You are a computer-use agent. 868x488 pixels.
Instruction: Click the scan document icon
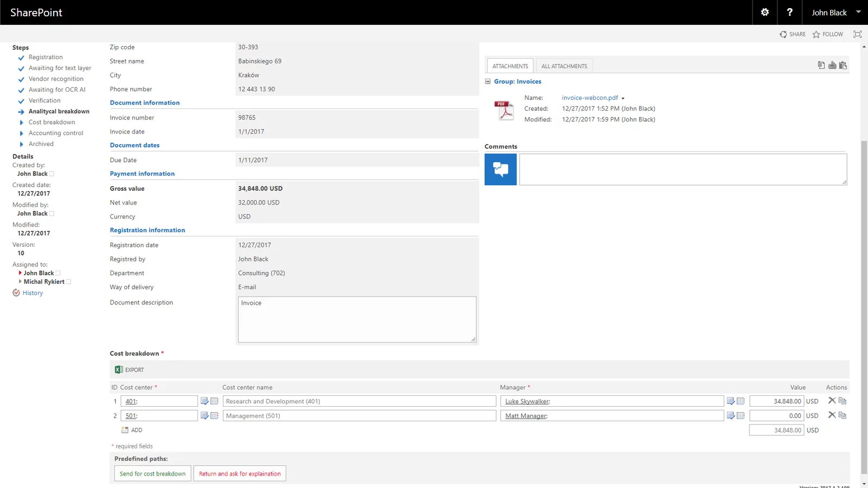[x=832, y=65]
